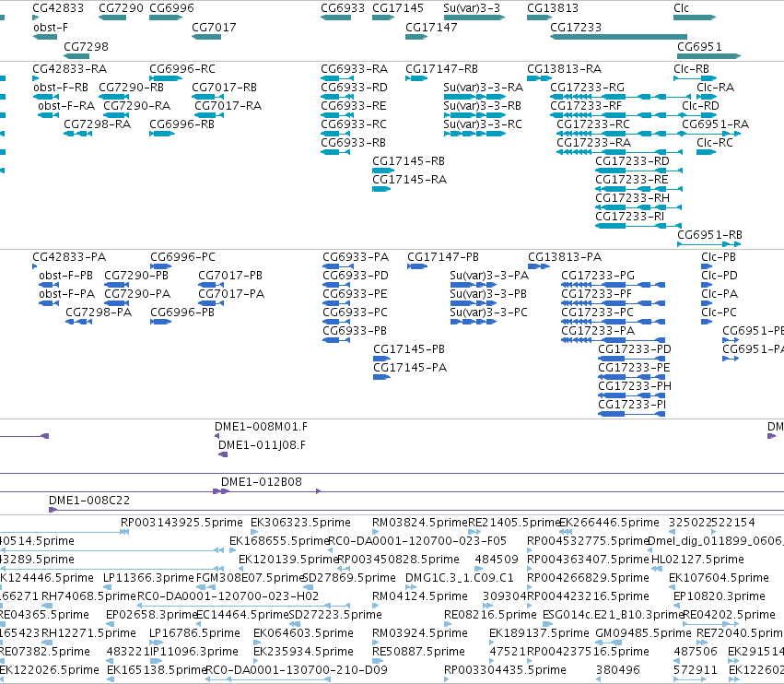
Task: Click transcript CG6996-RC
Action: pos(182,68)
